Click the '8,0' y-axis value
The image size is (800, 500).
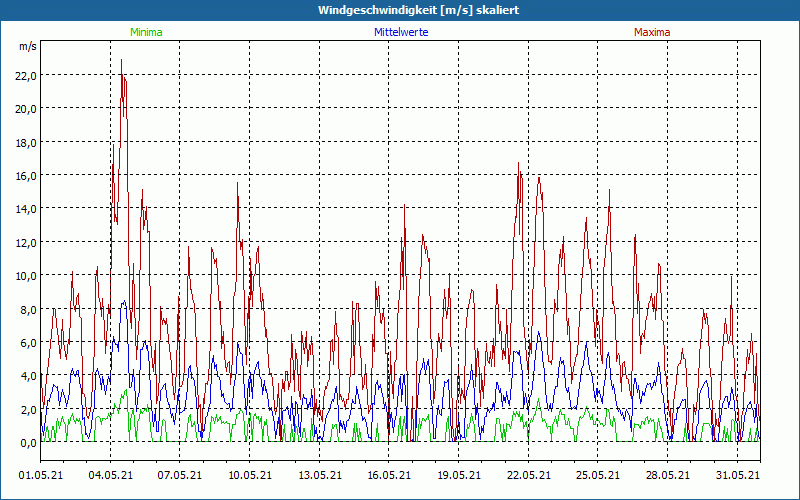[x=28, y=309]
